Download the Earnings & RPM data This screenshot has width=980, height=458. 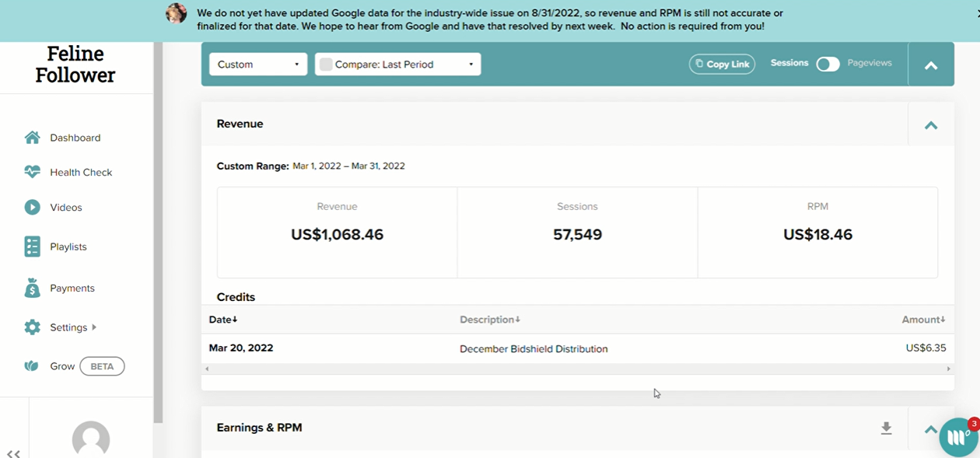886,428
